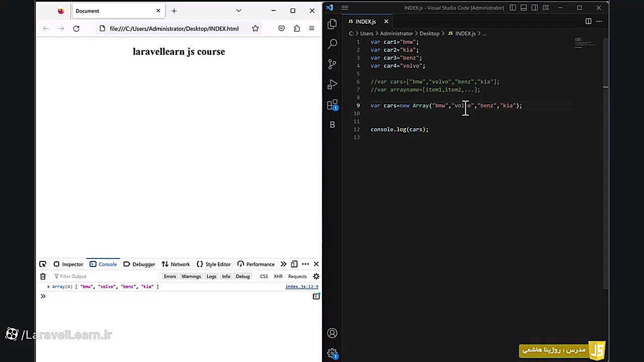Viewport: 644px width, 362px height.
Task: Open More Actions ellipsis in the VS Code editor
Action: (x=599, y=21)
